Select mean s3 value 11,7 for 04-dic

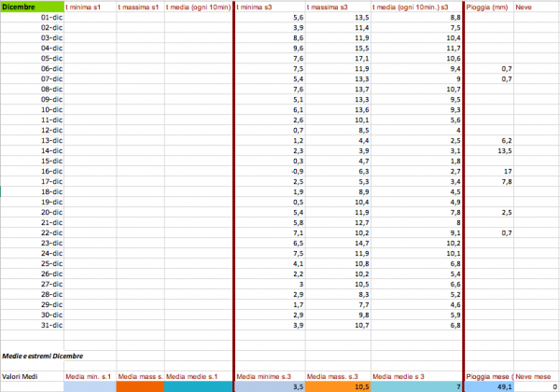pos(416,48)
